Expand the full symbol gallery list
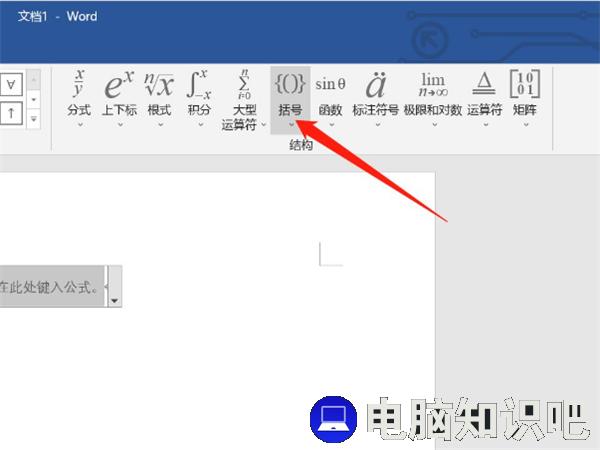The height and width of the screenshot is (450, 600). tap(34, 119)
